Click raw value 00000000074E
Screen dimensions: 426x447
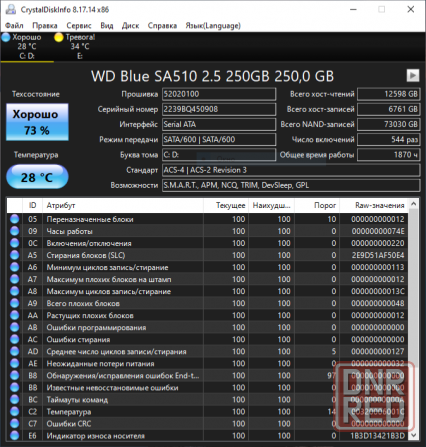point(378,231)
